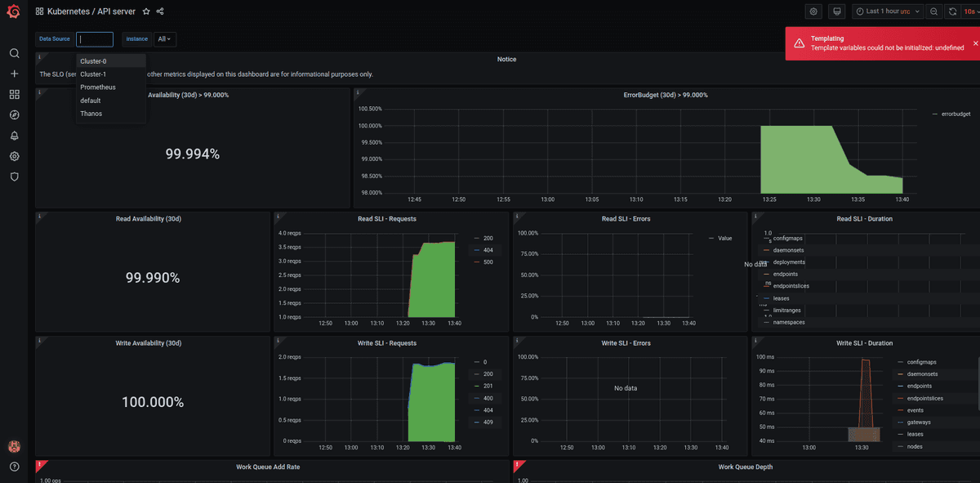The image size is (980, 483).
Task: Expand the instance All dropdown
Action: click(x=165, y=39)
